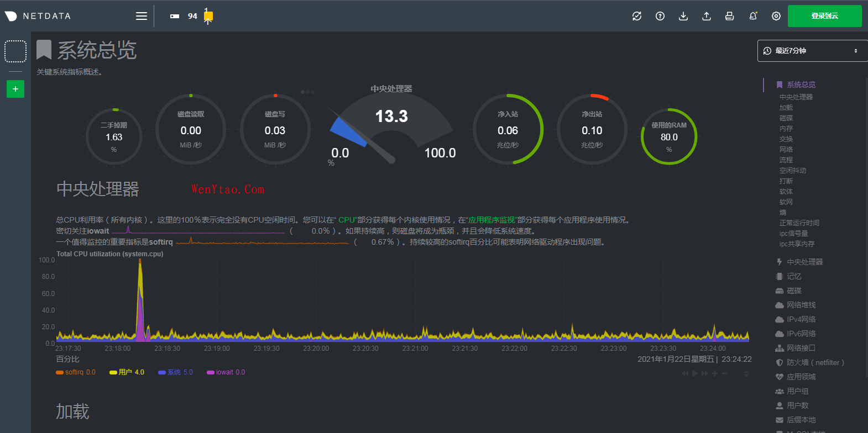Toggle iowait dimension in chart legend
Image resolution: width=868 pixels, height=433 pixels.
tap(226, 372)
